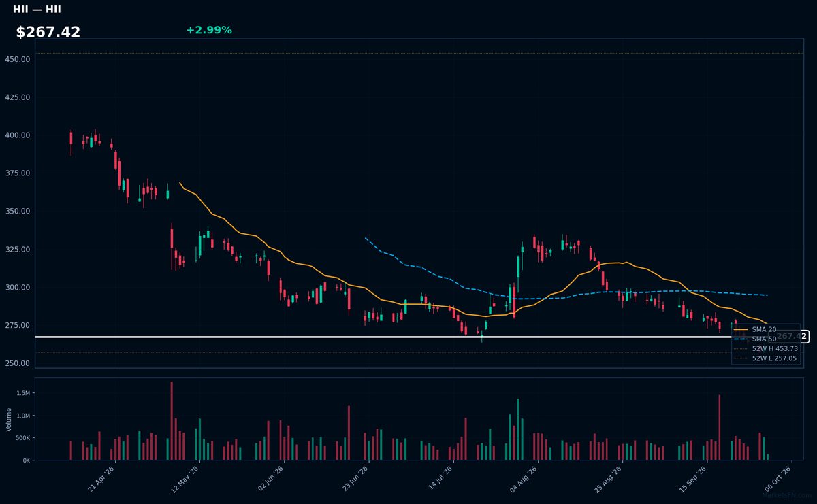Click the 21 Apr '26 date label
Image resolution: width=817 pixels, height=504 pixels.
pos(102,478)
